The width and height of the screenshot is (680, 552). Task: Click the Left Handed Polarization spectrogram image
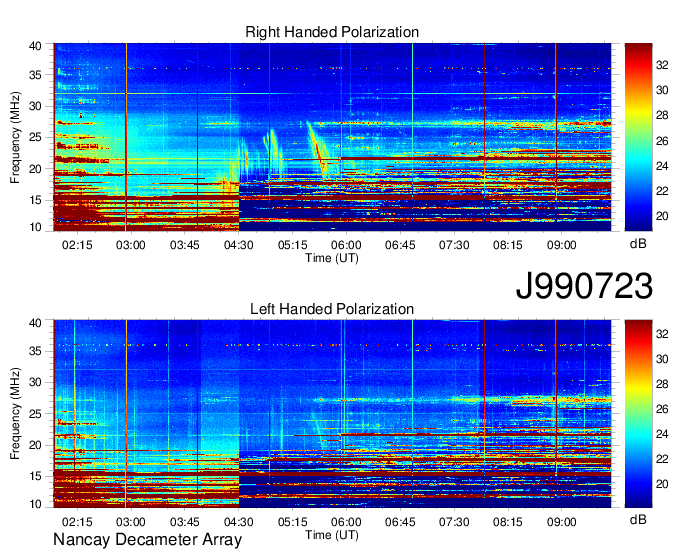point(332,414)
